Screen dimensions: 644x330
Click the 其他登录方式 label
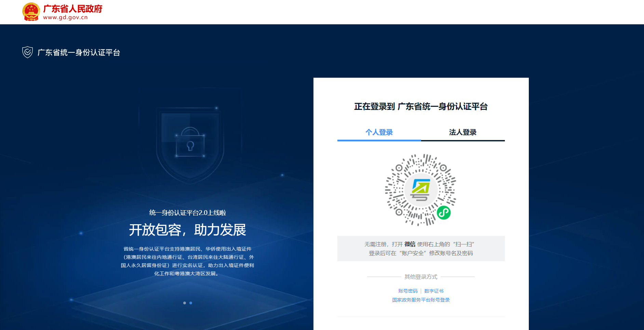point(421,277)
